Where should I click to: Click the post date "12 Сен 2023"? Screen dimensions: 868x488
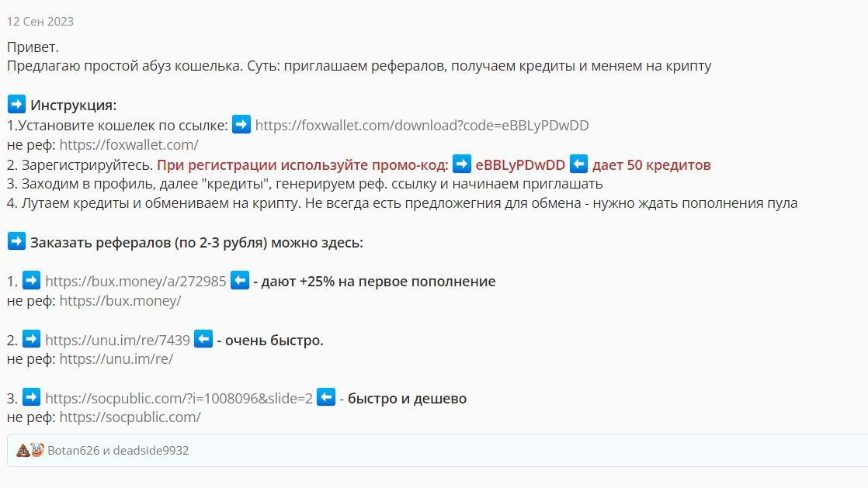pyautogui.click(x=40, y=21)
